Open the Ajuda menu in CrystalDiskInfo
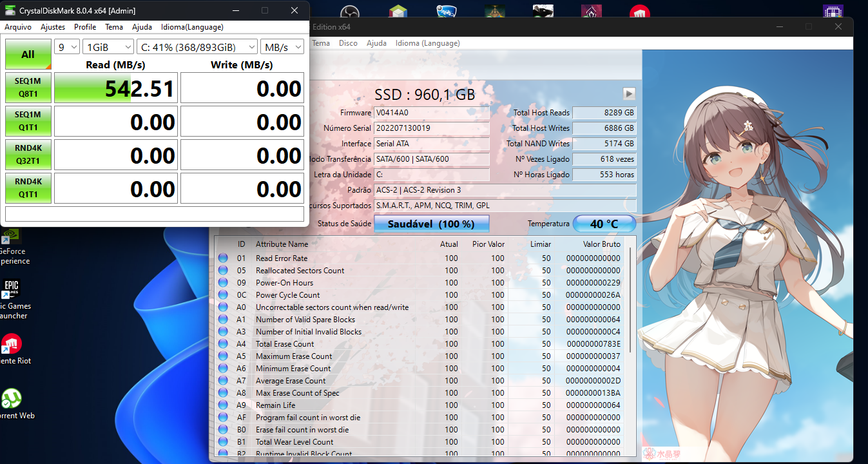This screenshot has height=464, width=868. point(376,43)
